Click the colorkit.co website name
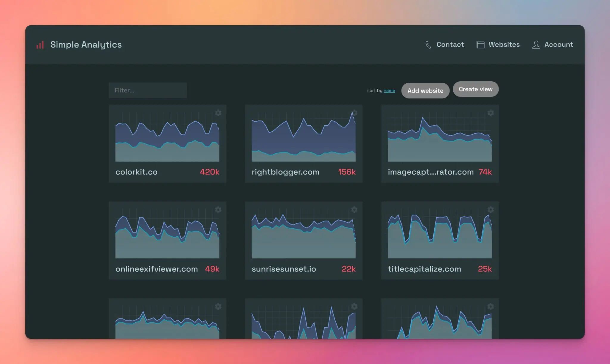Image resolution: width=610 pixels, height=364 pixels. pos(136,172)
